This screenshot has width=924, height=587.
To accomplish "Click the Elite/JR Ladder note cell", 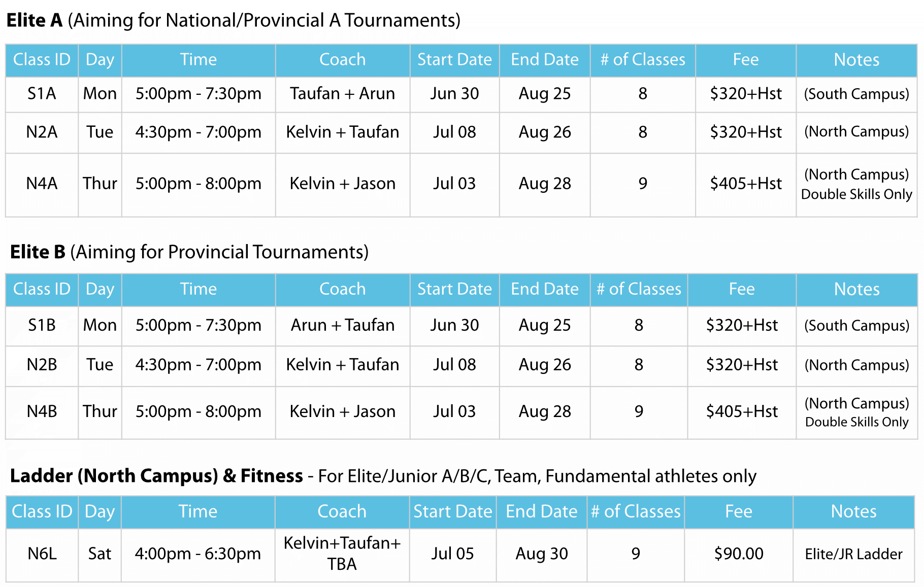I will tap(854, 554).
